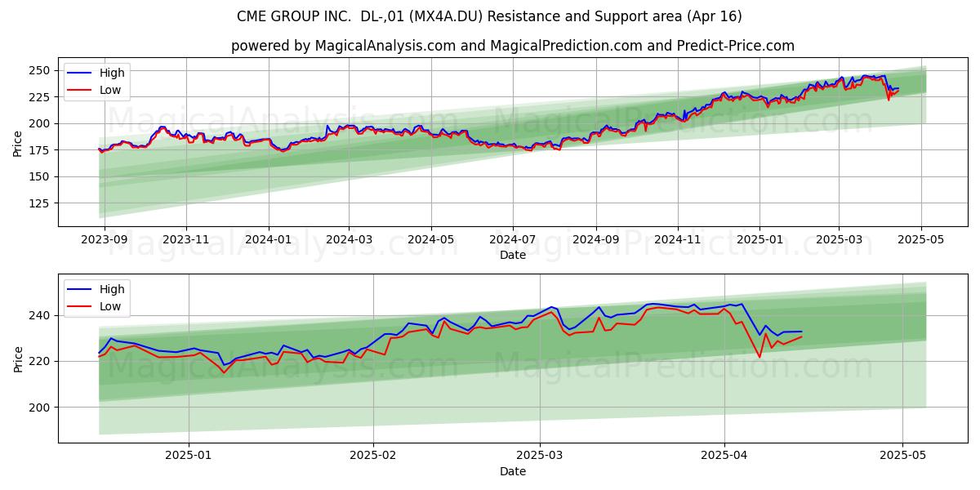Image resolution: width=980 pixels, height=490 pixels.
Task: Click the top chart x-axis label '2024-01'
Action: (x=269, y=240)
